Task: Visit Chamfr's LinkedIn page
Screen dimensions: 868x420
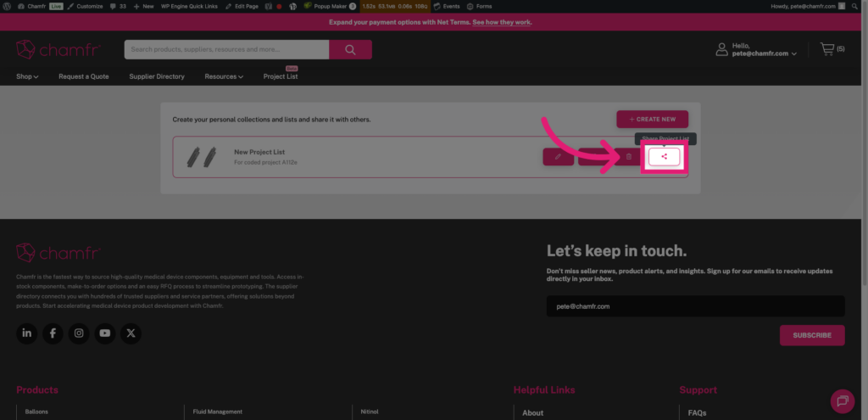Action: 26,333
